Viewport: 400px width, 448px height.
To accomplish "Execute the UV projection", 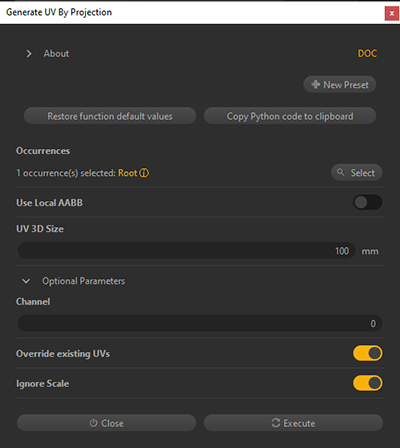I will (x=293, y=423).
